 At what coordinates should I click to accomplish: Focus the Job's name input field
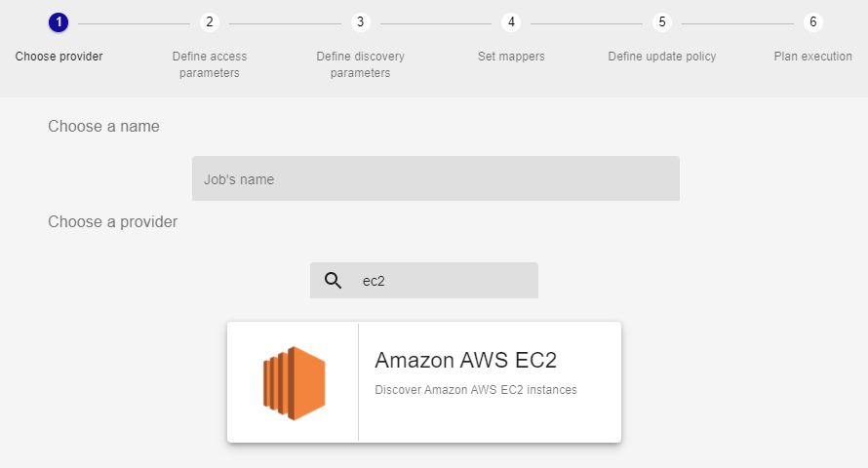435,179
